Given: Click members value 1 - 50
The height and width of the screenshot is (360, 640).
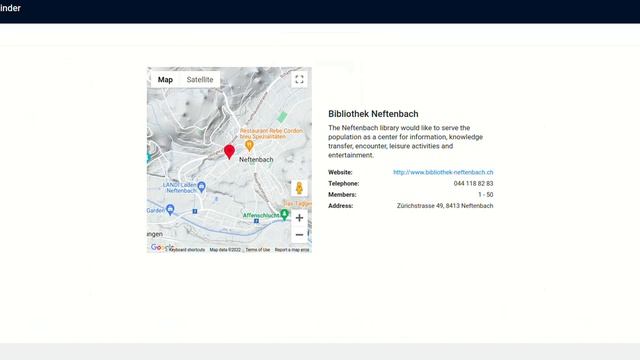Looking at the screenshot, I should click(x=486, y=195).
